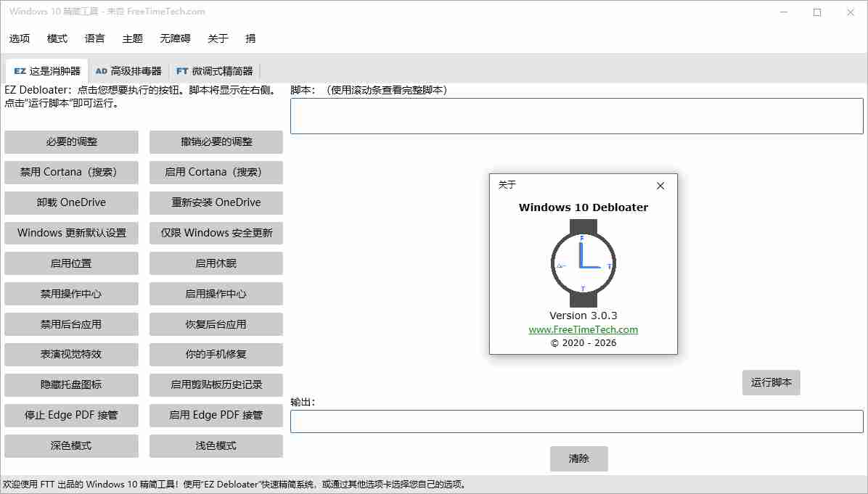Open the 语言 menu
The width and height of the screenshot is (868, 494).
click(x=94, y=38)
